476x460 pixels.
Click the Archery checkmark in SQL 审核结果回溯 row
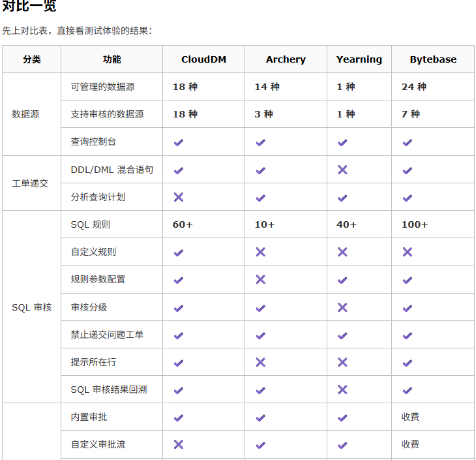point(260,390)
